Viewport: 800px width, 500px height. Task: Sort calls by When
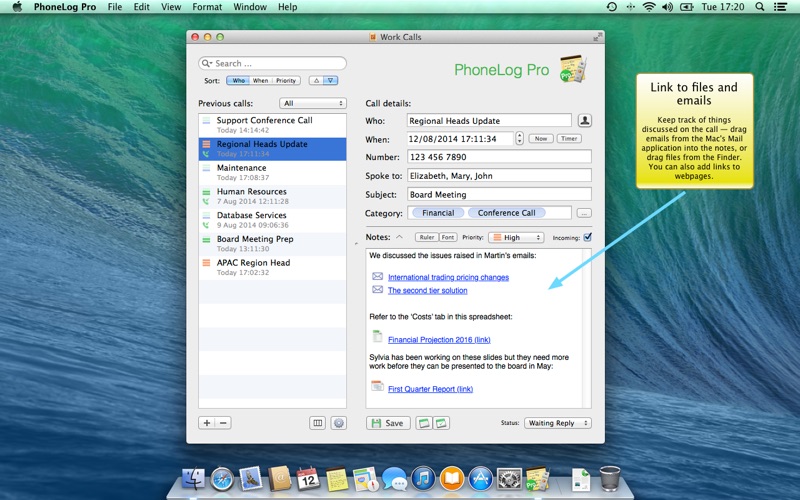point(260,81)
